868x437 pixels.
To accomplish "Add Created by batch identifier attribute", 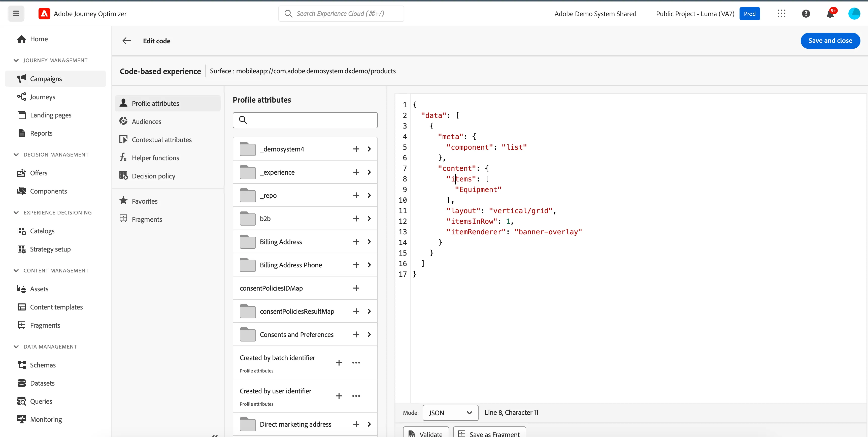I will tap(339, 362).
